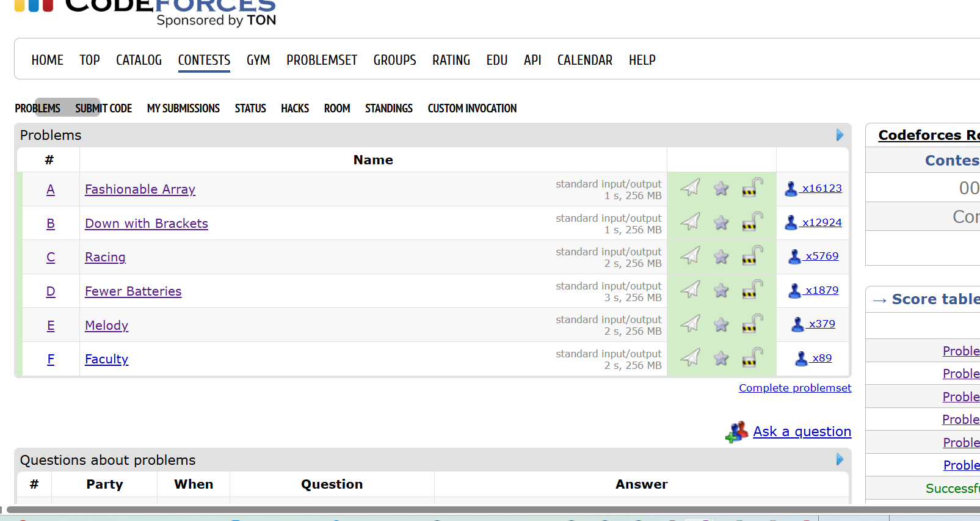
Task: Click the horizontal scrollbar at page bottom
Action: point(427,509)
